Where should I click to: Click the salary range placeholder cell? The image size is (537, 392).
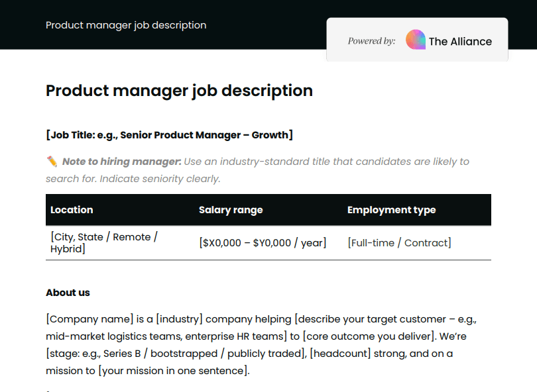click(263, 243)
